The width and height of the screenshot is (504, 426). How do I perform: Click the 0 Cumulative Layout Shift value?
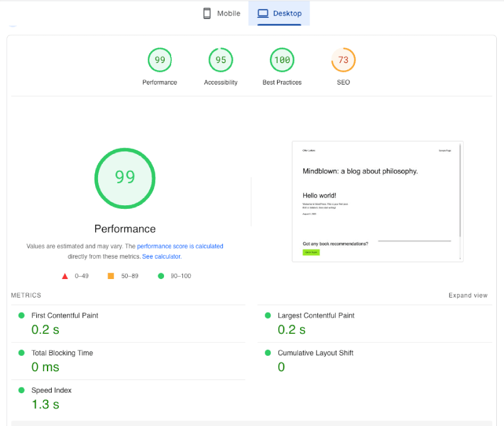(281, 367)
